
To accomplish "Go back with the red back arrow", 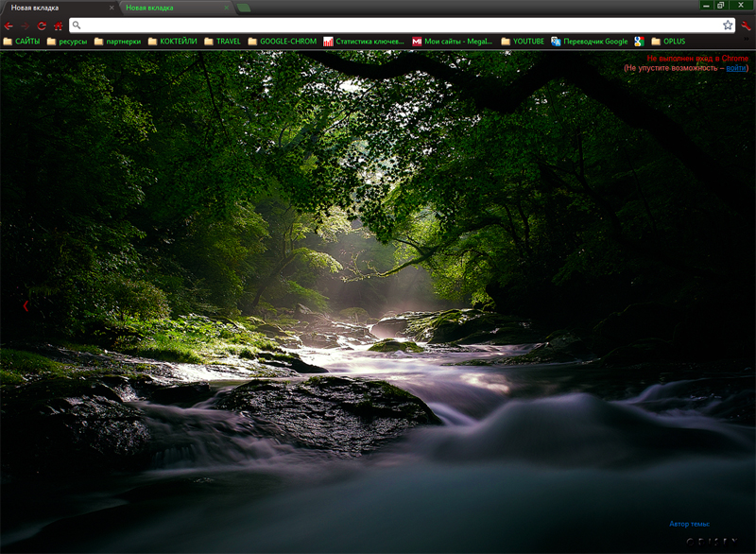I will (9, 26).
